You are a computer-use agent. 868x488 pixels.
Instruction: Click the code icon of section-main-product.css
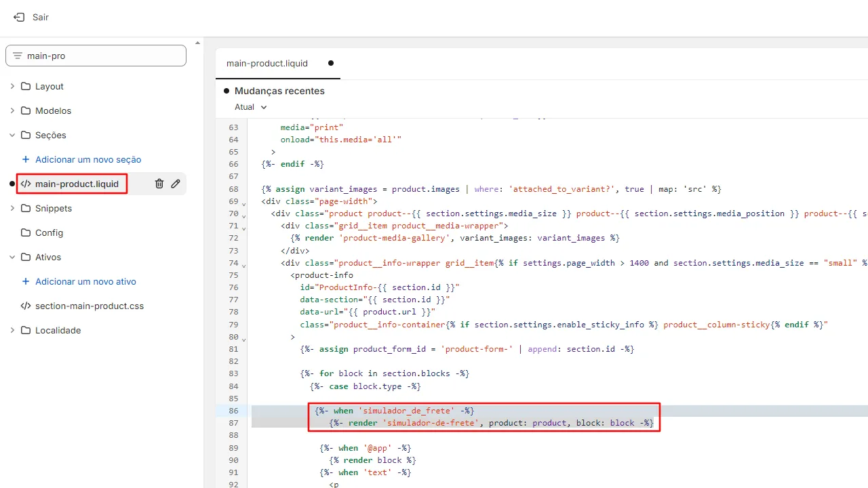point(26,306)
